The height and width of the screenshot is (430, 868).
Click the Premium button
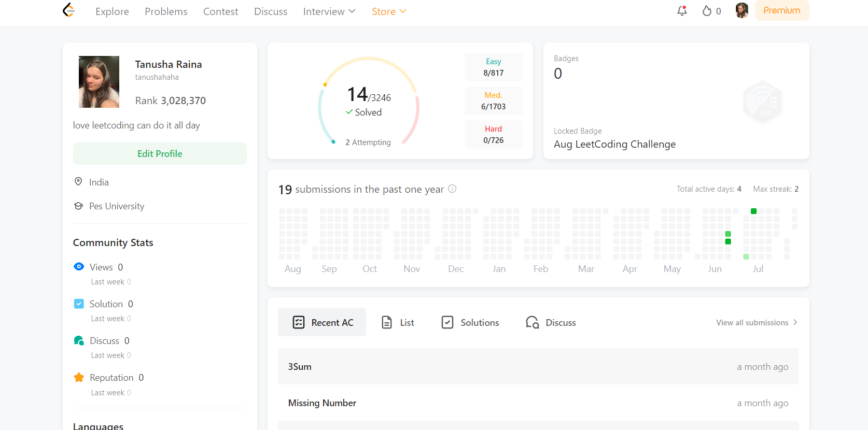click(x=782, y=10)
